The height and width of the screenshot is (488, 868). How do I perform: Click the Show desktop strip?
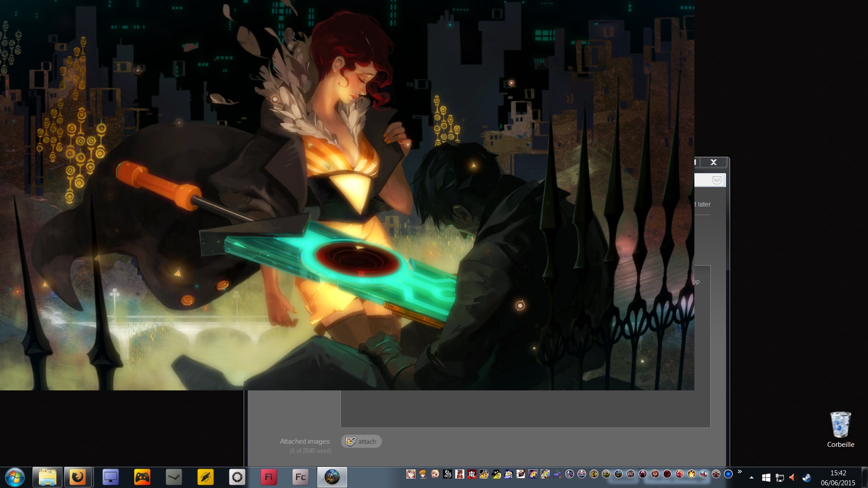[864, 477]
